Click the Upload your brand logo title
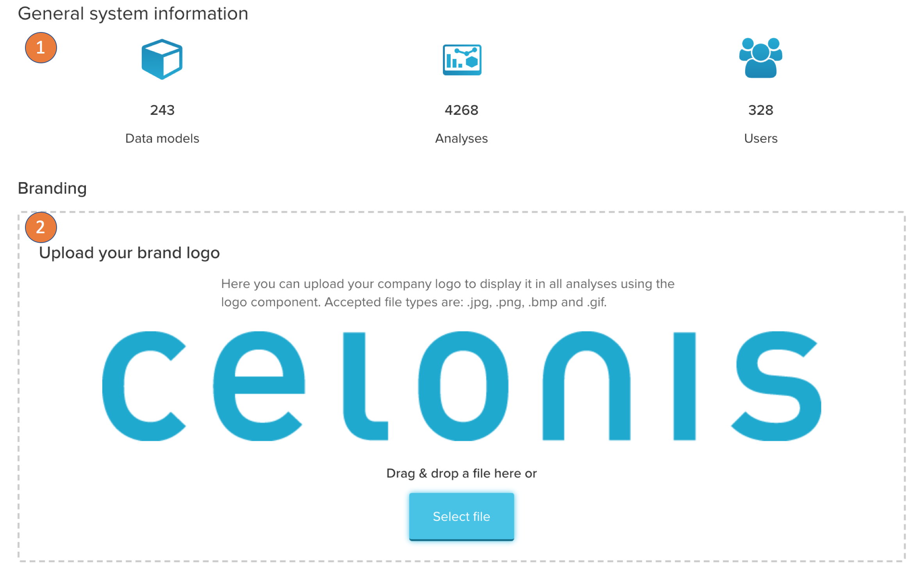This screenshot has width=924, height=572. point(129,253)
